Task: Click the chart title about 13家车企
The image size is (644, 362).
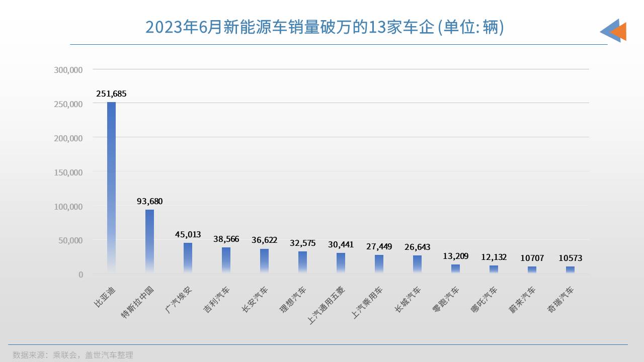Action: (x=325, y=27)
